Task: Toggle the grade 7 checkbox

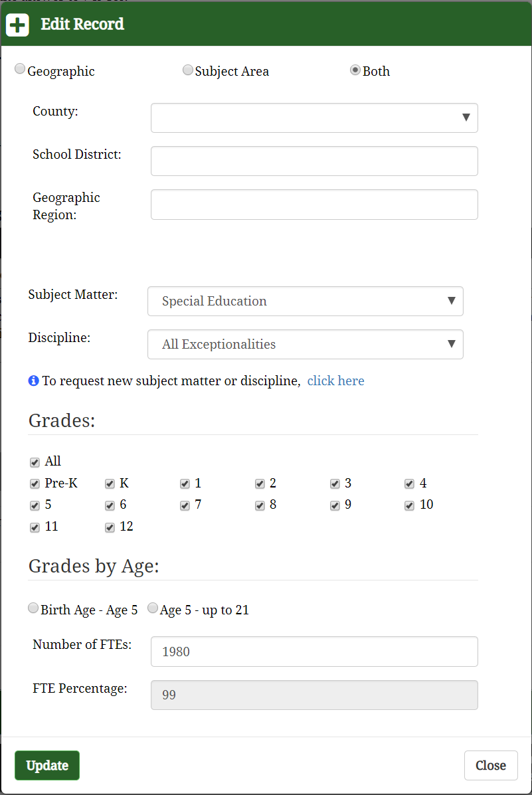Action: [x=185, y=506]
